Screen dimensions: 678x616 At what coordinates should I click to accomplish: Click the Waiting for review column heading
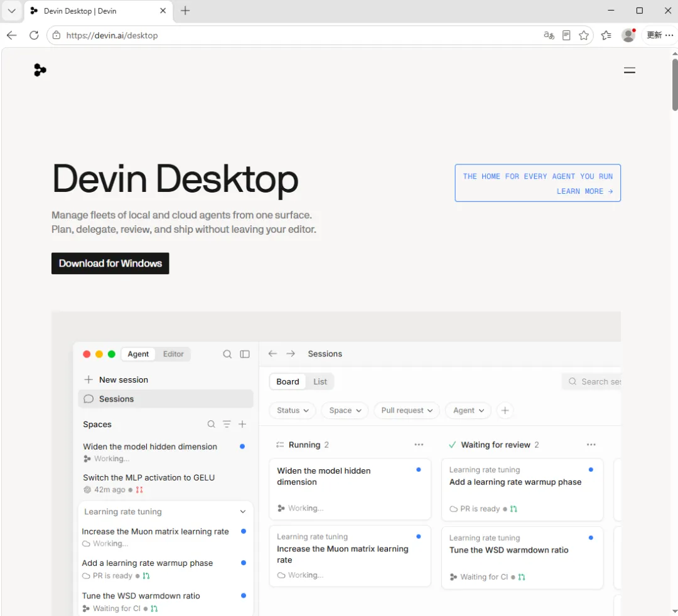[x=495, y=445]
